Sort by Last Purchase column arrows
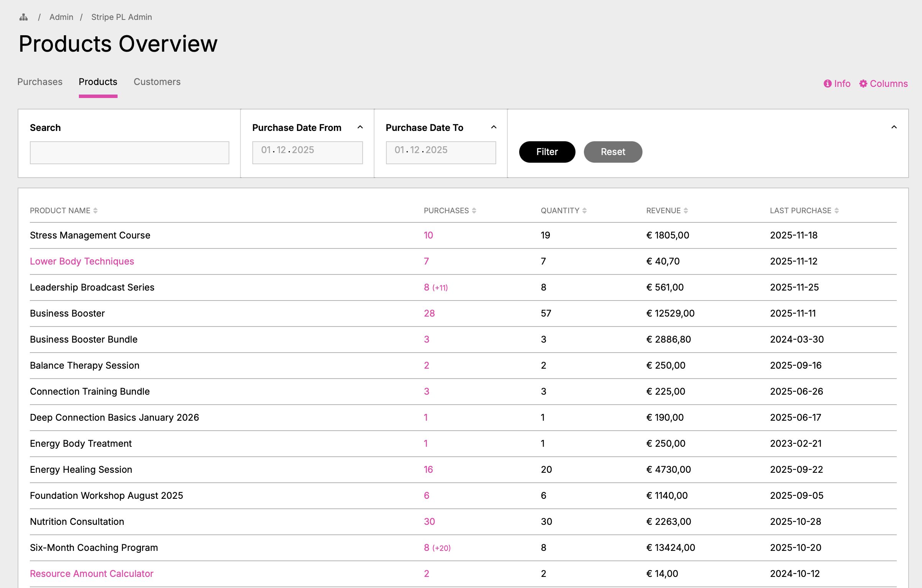 [837, 211]
